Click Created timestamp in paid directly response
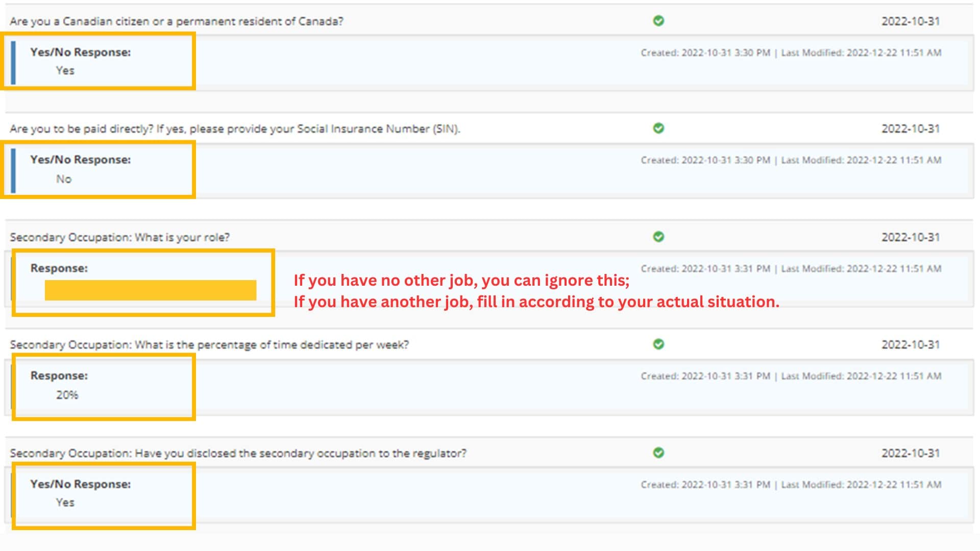The width and height of the screenshot is (980, 551). point(705,160)
